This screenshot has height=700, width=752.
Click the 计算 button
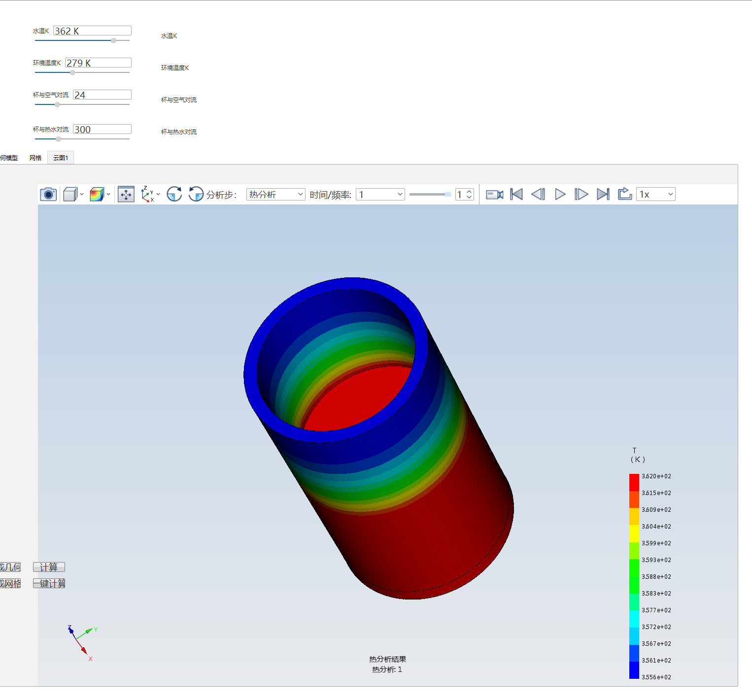point(49,567)
